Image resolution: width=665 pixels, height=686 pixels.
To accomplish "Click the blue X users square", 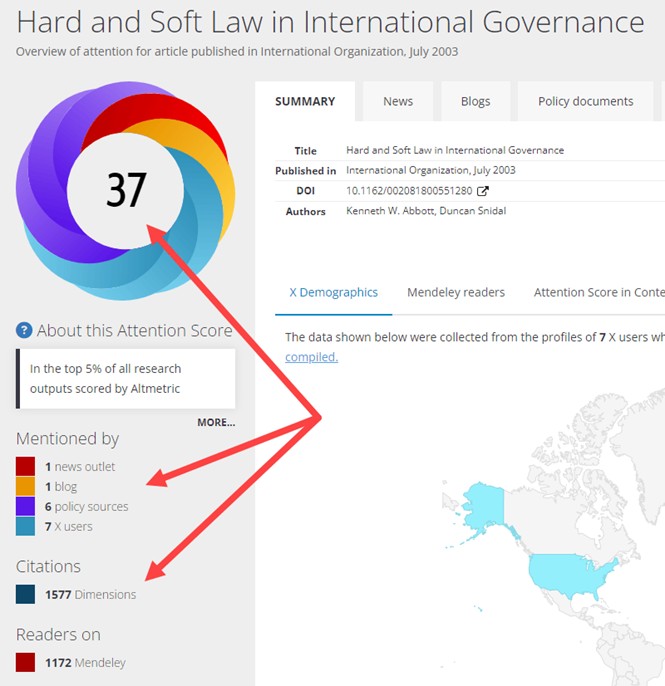I will tap(26, 527).
